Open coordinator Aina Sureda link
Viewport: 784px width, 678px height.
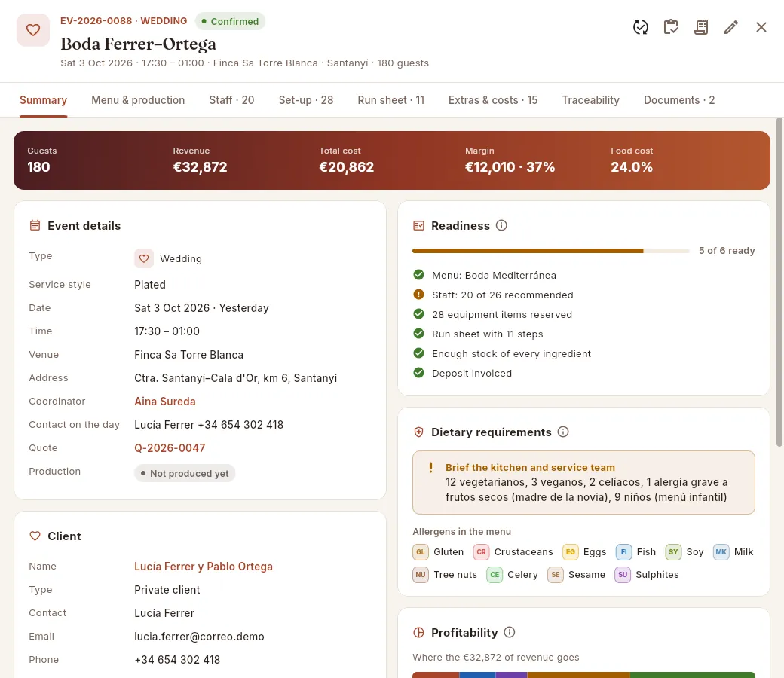click(164, 402)
